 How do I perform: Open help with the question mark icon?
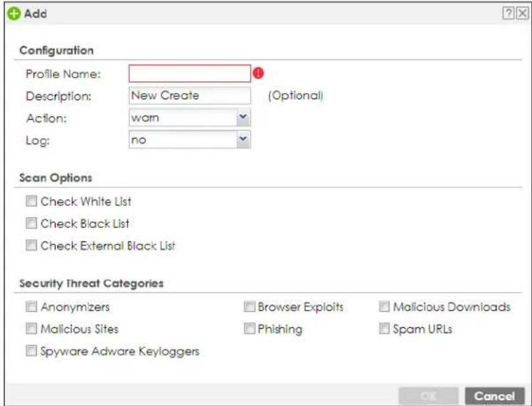pyautogui.click(x=509, y=13)
